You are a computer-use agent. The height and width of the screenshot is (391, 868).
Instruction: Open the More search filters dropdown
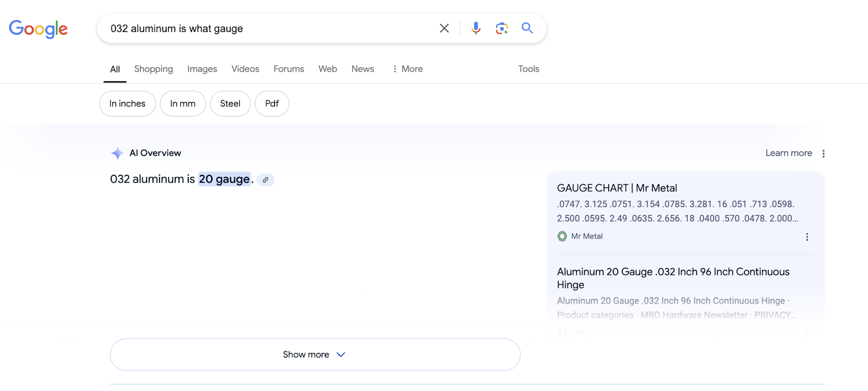tap(407, 69)
